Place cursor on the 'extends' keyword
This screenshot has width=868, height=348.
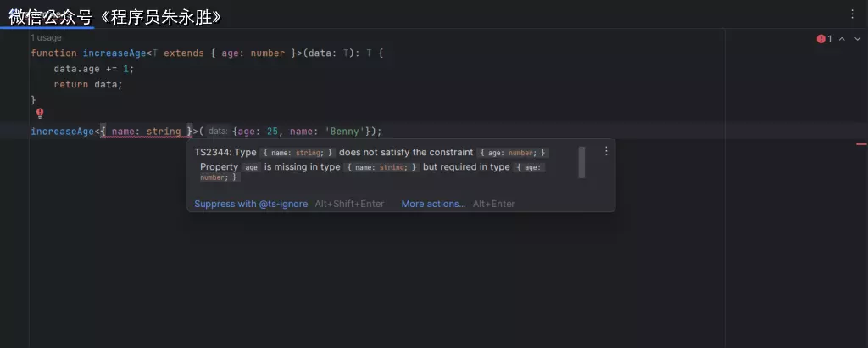pos(183,53)
